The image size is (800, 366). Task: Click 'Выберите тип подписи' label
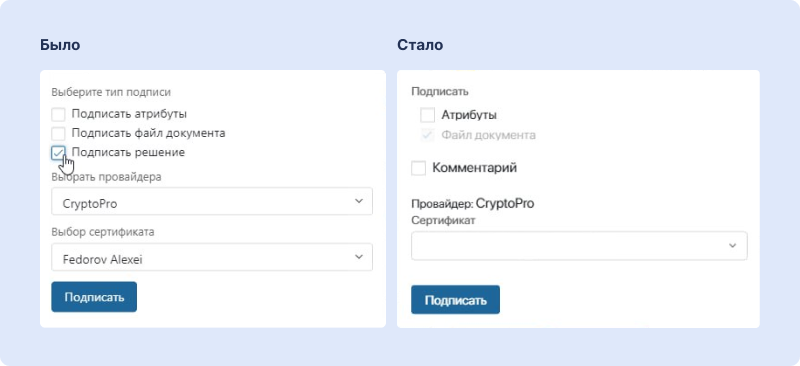pyautogui.click(x=111, y=92)
